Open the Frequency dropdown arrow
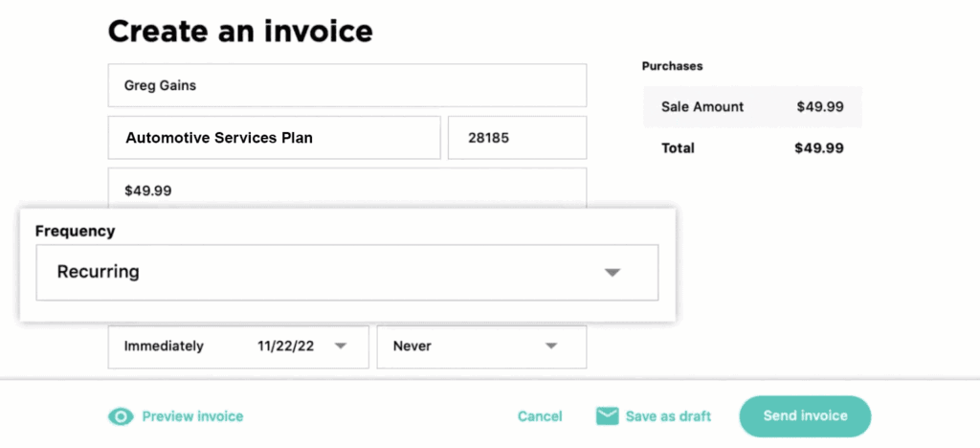The height and width of the screenshot is (448, 980). click(613, 273)
